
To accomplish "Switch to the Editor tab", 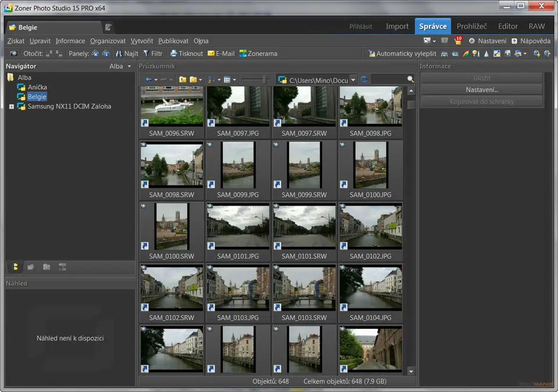I will 507,26.
